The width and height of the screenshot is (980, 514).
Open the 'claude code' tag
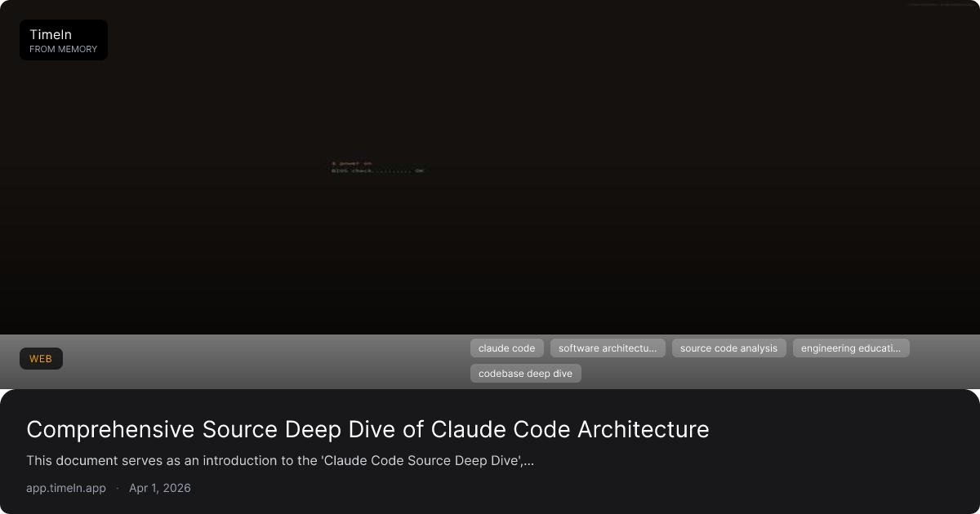(x=506, y=348)
